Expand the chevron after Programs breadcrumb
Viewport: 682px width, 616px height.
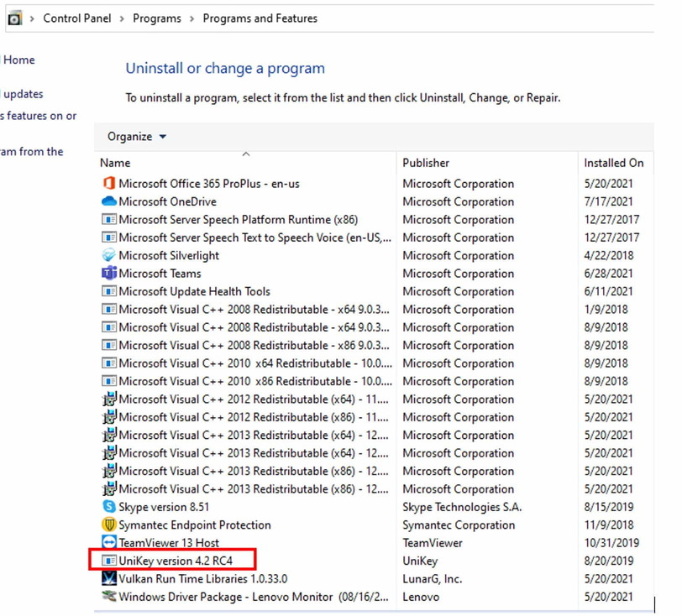pyautogui.click(x=191, y=18)
